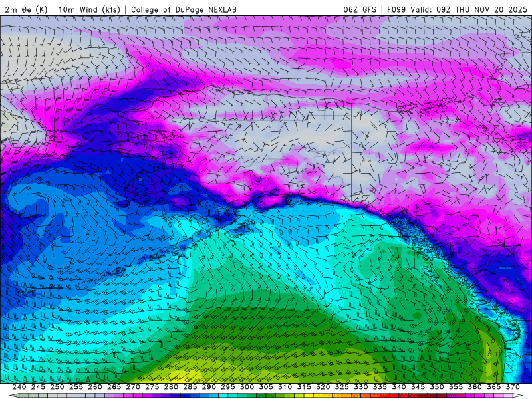Viewport: 532px width, 399px height.
Task: Click the "10m Wind (kts)" header label
Action: click(89, 9)
